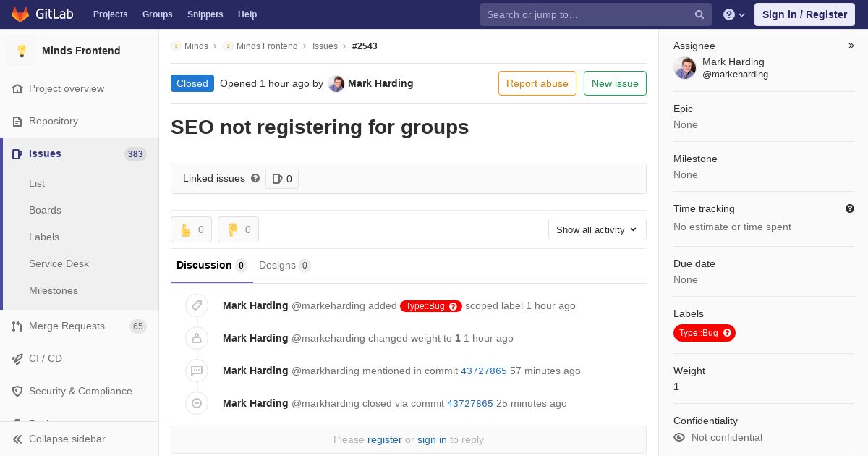Image resolution: width=868 pixels, height=456 pixels.
Task: Click the Type::Bug scoped label help icon in sidebar
Action: point(728,333)
